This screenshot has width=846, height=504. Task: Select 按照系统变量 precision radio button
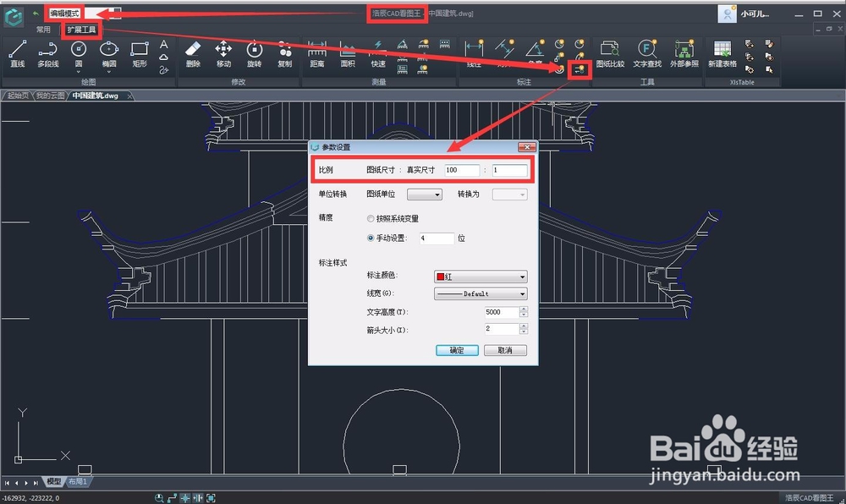[371, 218]
